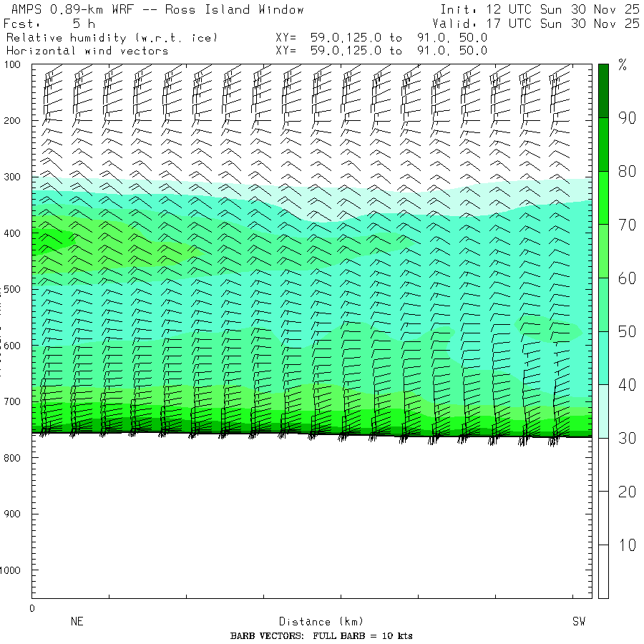
Task: Click the 1000 pressure axis tick label
Action: tap(14, 570)
